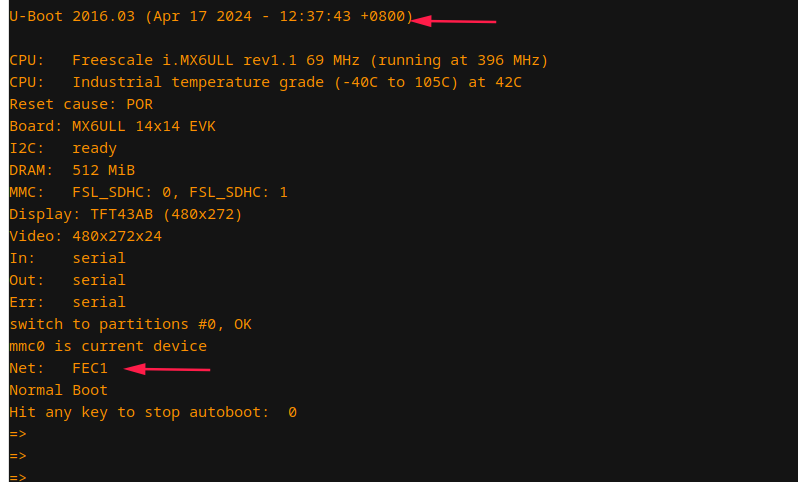Click the Hit any key to stop autoboot line
This screenshot has width=798, height=482.
tap(153, 412)
